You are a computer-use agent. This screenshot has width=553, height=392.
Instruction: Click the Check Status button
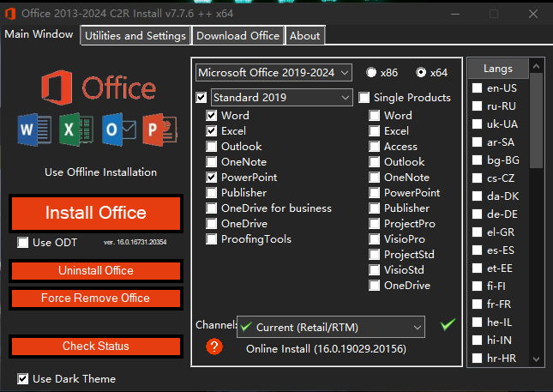pyautogui.click(x=96, y=347)
